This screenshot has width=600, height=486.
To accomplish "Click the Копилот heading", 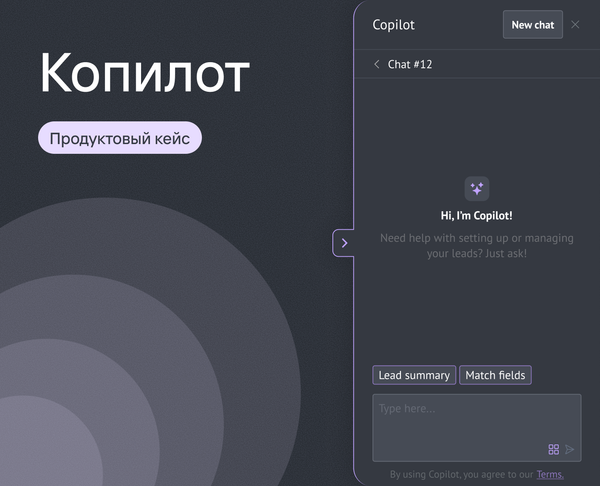I will (x=145, y=73).
